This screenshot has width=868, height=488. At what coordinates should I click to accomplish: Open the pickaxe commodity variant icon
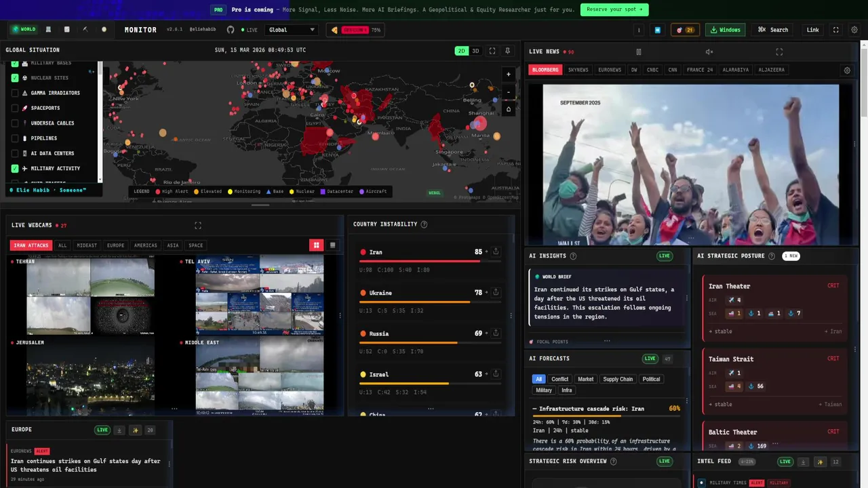[x=85, y=30]
